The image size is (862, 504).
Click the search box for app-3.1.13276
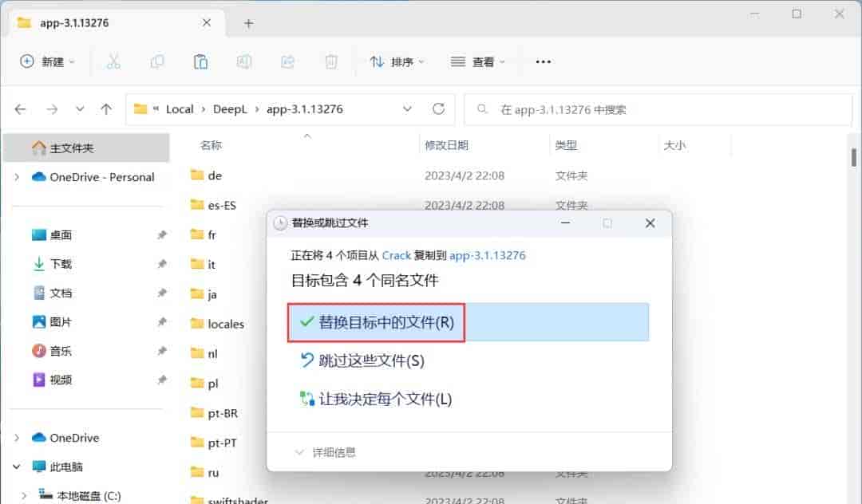658,109
